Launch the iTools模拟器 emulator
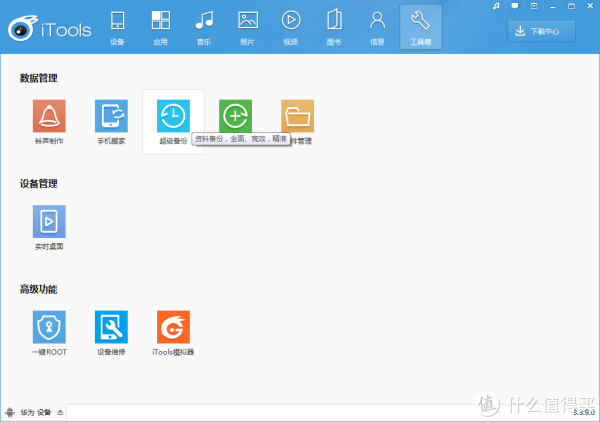The height and width of the screenshot is (422, 600). coord(173,327)
